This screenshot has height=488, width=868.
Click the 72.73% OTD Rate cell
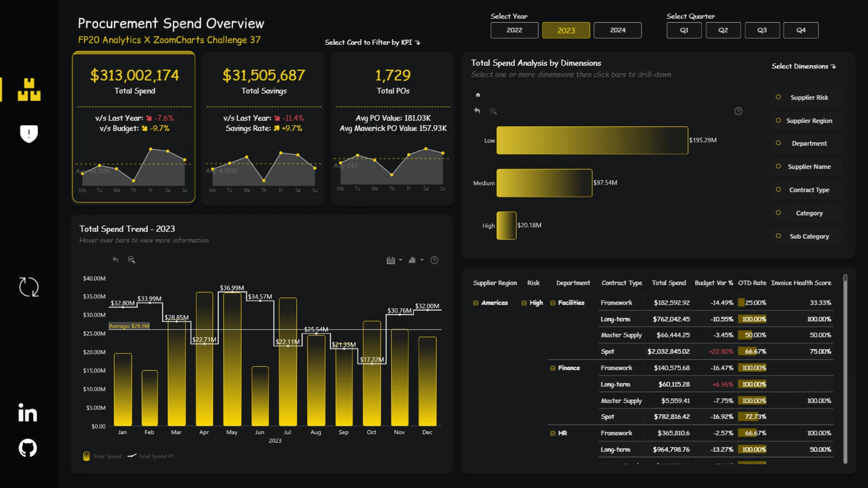click(752, 417)
